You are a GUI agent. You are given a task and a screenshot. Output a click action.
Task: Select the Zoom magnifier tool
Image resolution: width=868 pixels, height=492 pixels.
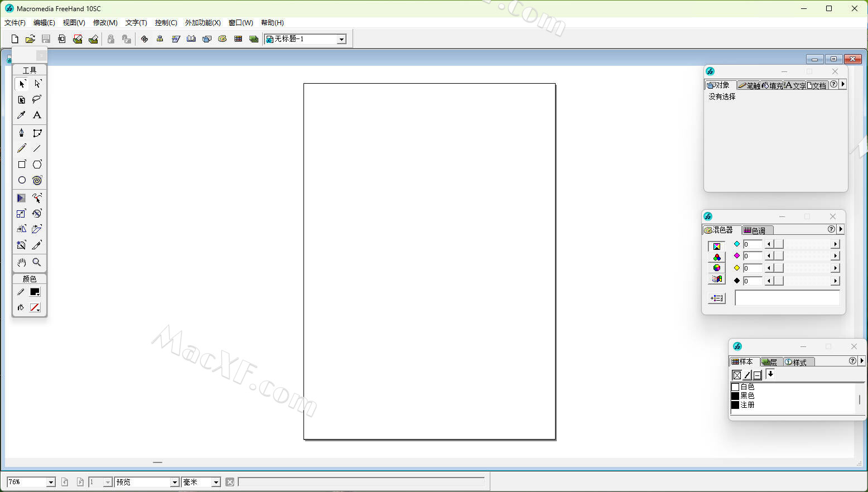(37, 262)
